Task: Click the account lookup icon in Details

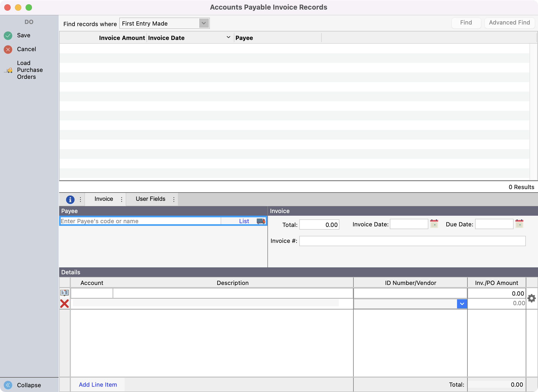Action: (64, 293)
